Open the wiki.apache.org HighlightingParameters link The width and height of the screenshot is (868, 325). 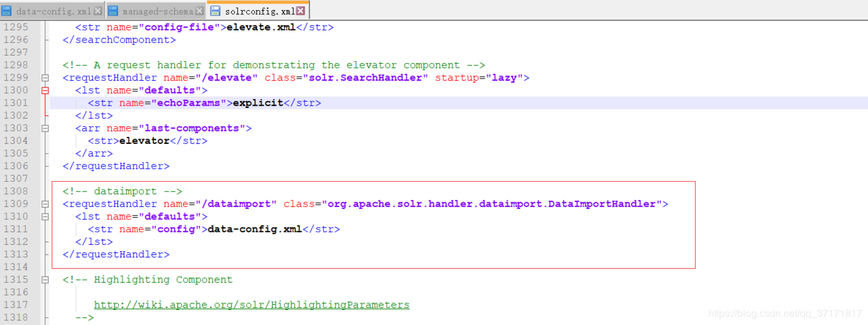coord(252,305)
